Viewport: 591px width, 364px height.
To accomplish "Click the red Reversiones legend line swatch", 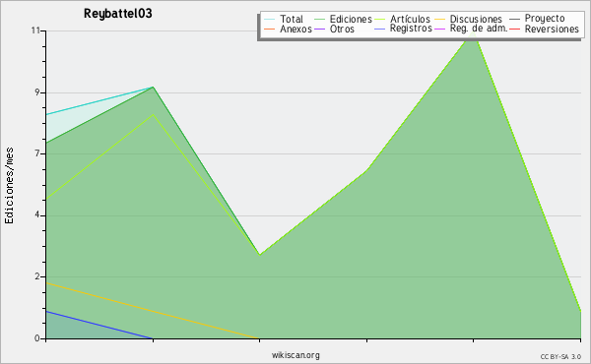I will [514, 30].
